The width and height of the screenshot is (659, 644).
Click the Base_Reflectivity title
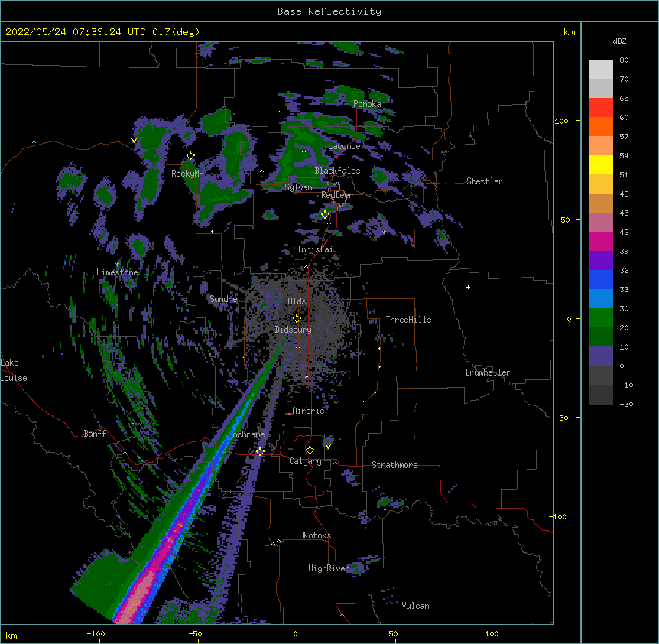tap(329, 11)
